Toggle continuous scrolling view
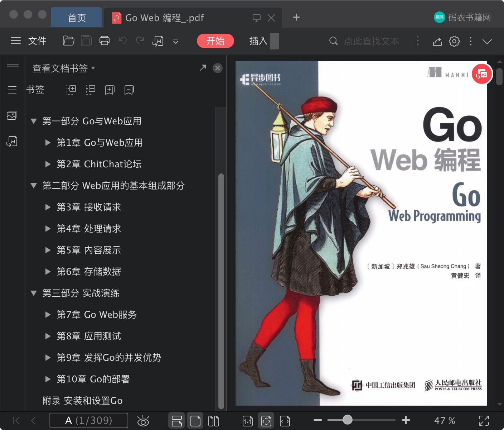Image resolution: width=504 pixels, height=430 pixels. pos(177,421)
